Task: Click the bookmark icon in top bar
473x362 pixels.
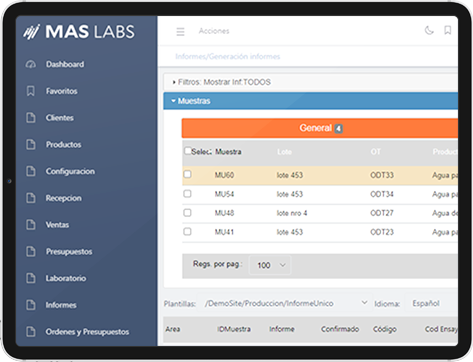Action: 448,30
